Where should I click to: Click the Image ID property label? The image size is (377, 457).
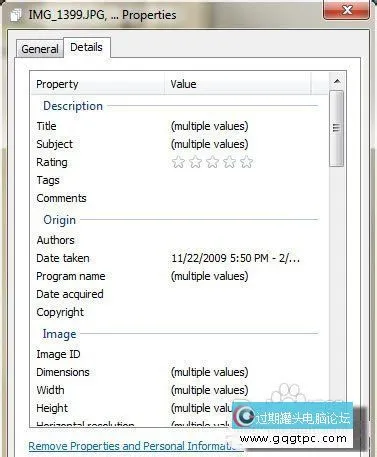(x=58, y=354)
